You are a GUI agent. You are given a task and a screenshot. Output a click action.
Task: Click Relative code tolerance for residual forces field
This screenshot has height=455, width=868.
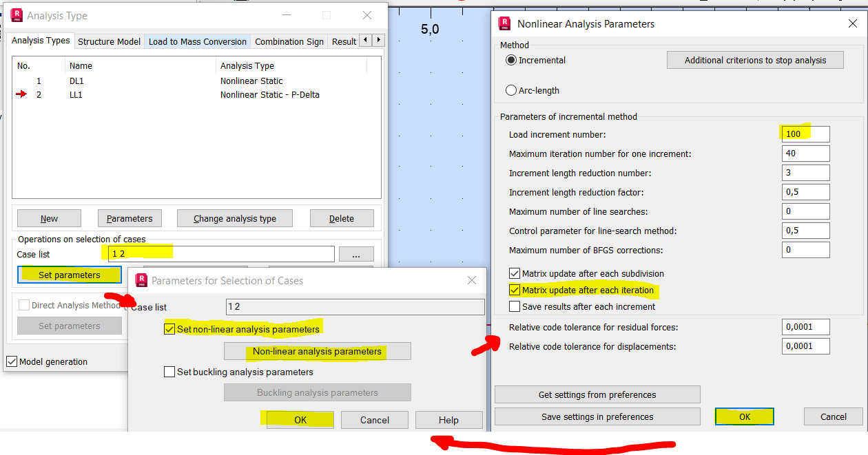806,327
